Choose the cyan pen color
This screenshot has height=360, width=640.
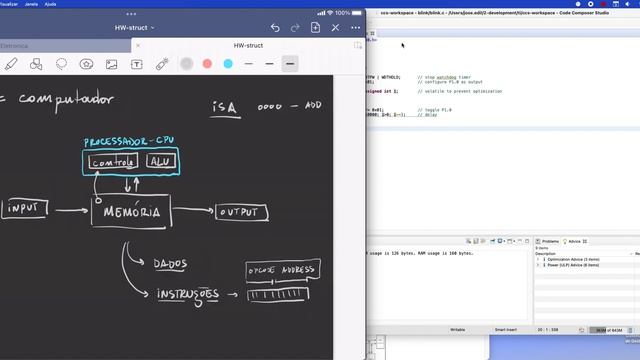coord(228,64)
